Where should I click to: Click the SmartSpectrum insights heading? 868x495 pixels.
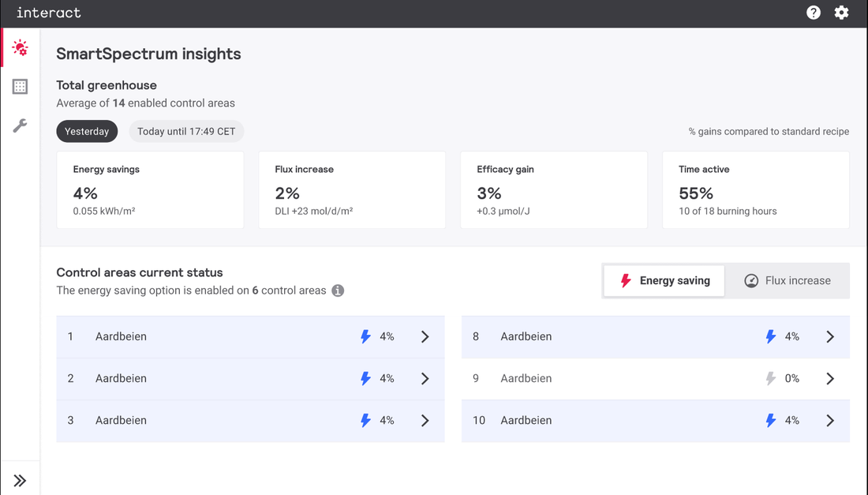(148, 54)
